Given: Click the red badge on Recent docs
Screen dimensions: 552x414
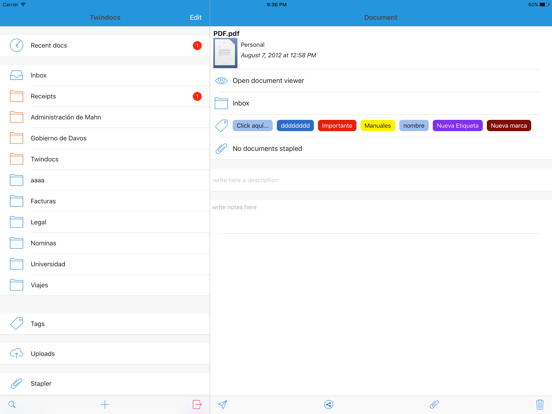Looking at the screenshot, I should point(197,45).
